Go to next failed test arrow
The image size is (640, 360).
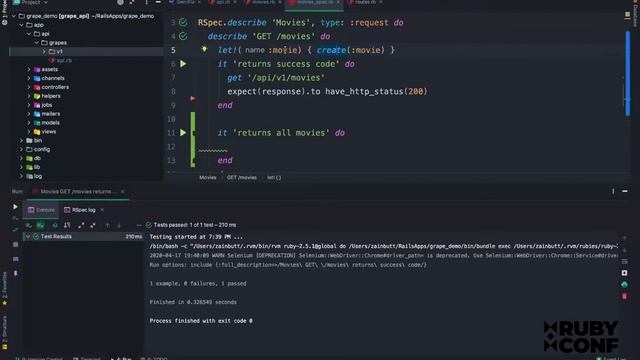click(x=119, y=225)
